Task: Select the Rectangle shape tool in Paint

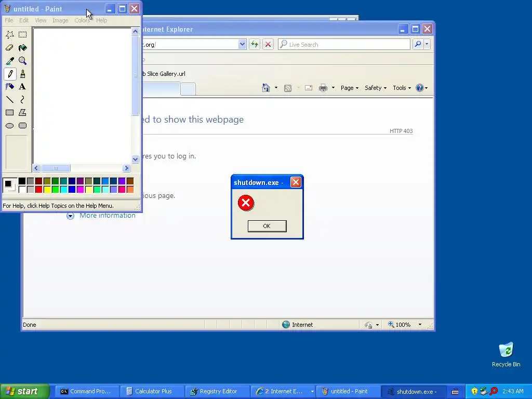Action: pos(10,112)
